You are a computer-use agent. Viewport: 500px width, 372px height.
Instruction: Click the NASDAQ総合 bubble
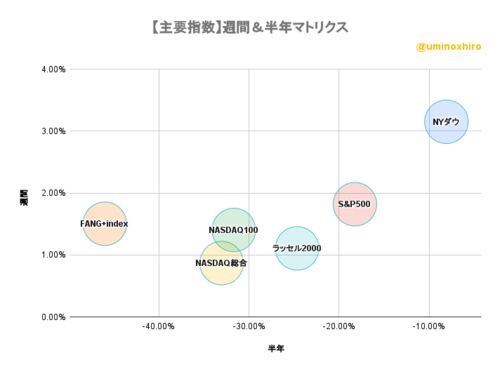(x=222, y=263)
